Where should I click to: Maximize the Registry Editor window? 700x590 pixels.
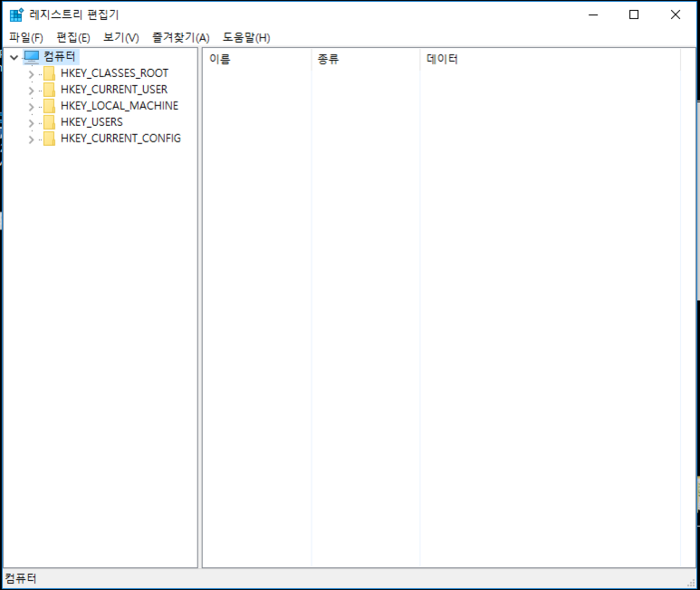click(634, 15)
